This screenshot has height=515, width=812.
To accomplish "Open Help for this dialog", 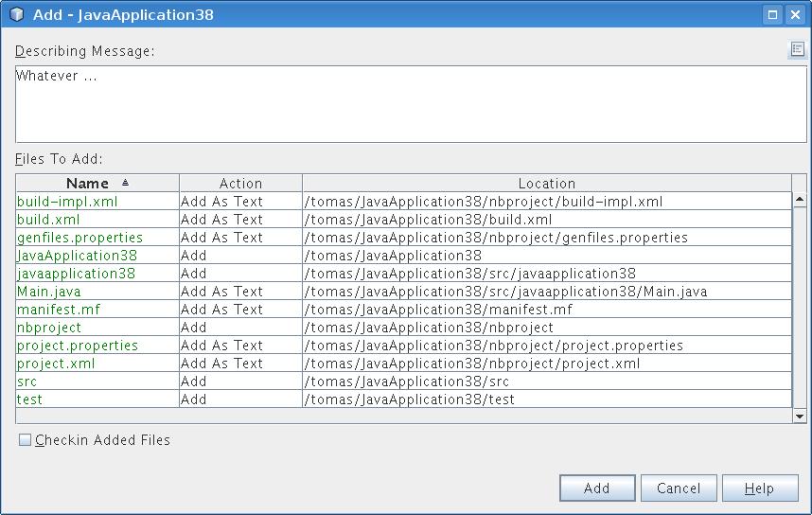I will tap(759, 488).
